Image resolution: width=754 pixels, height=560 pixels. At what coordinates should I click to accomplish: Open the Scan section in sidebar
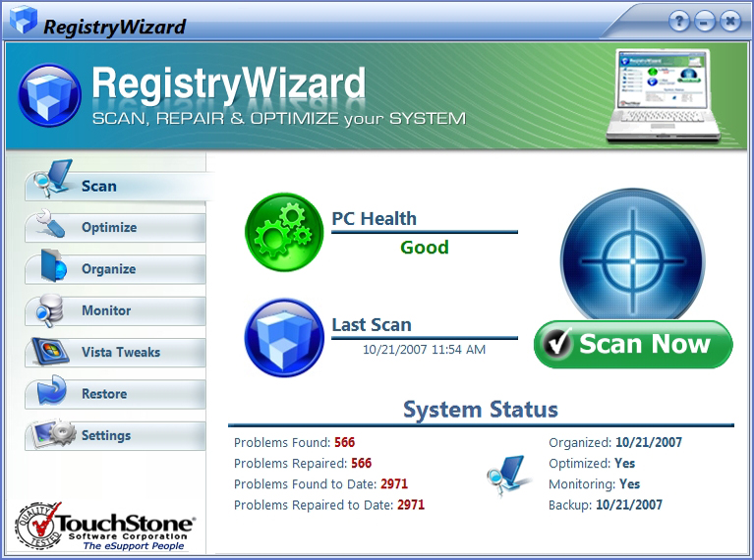tap(115, 186)
